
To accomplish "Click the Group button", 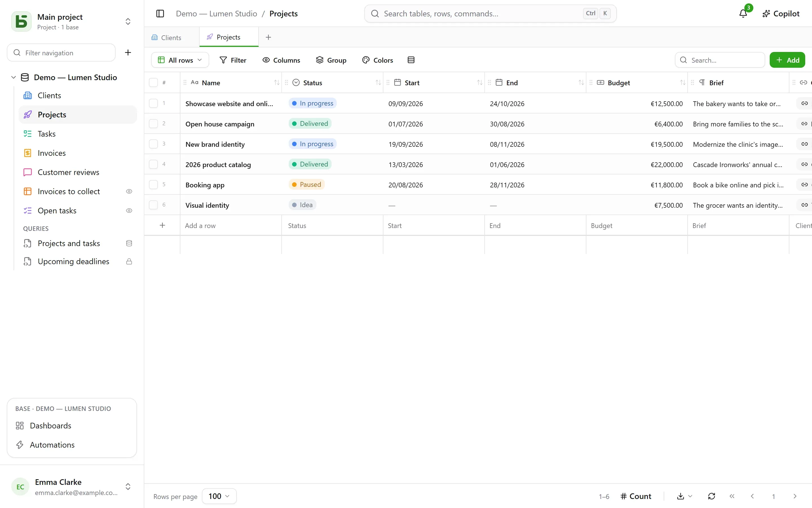I will 331,60.
